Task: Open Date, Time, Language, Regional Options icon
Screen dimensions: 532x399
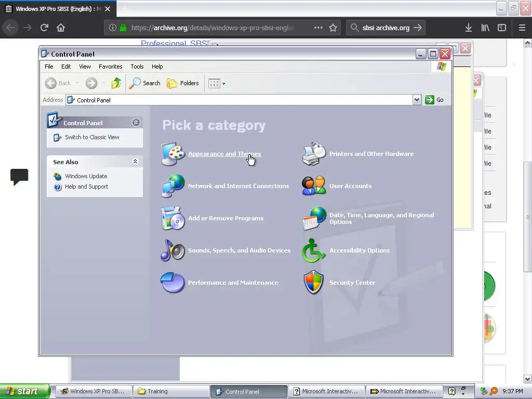Action: (x=314, y=218)
